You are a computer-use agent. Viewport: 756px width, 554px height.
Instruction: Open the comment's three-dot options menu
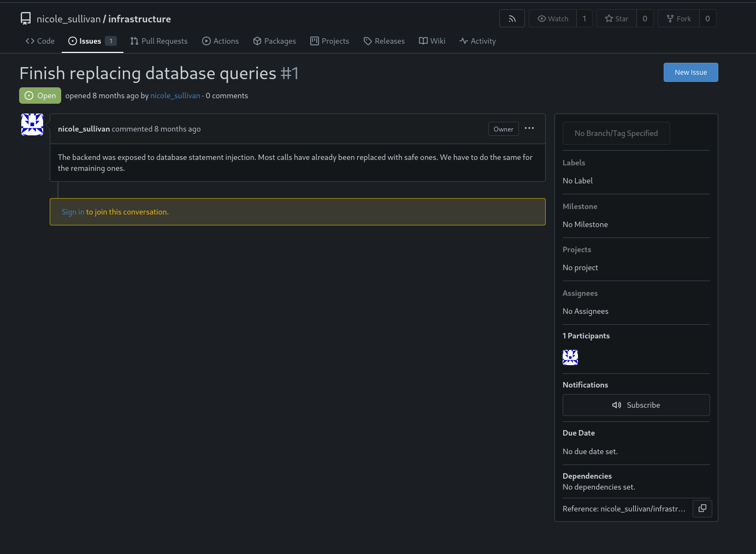tap(529, 128)
